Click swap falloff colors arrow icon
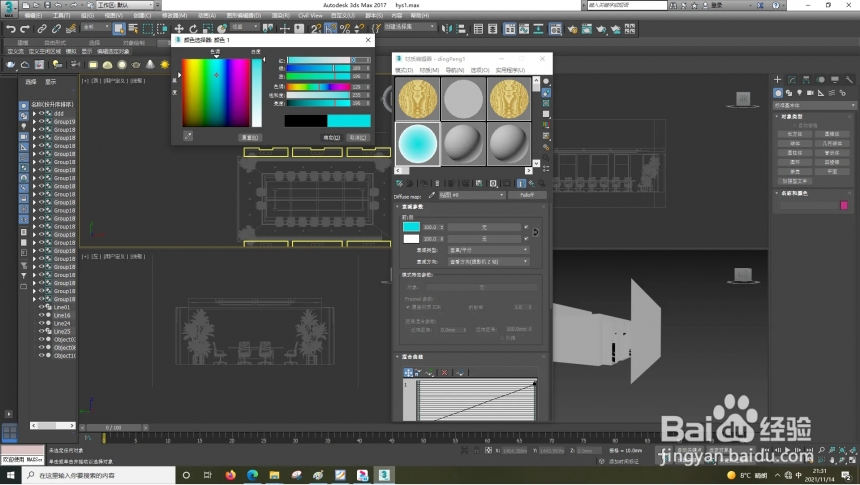Screen dimensions: 860x485 coord(535,232)
